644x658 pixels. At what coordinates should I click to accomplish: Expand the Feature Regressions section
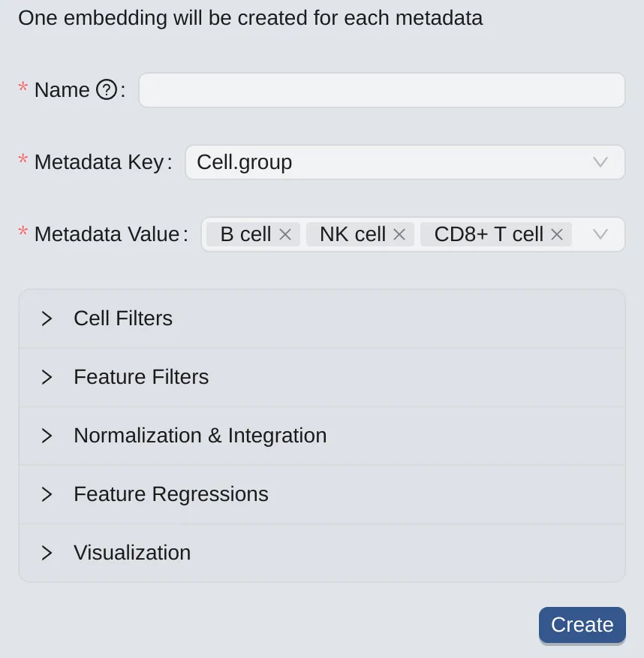coord(170,494)
